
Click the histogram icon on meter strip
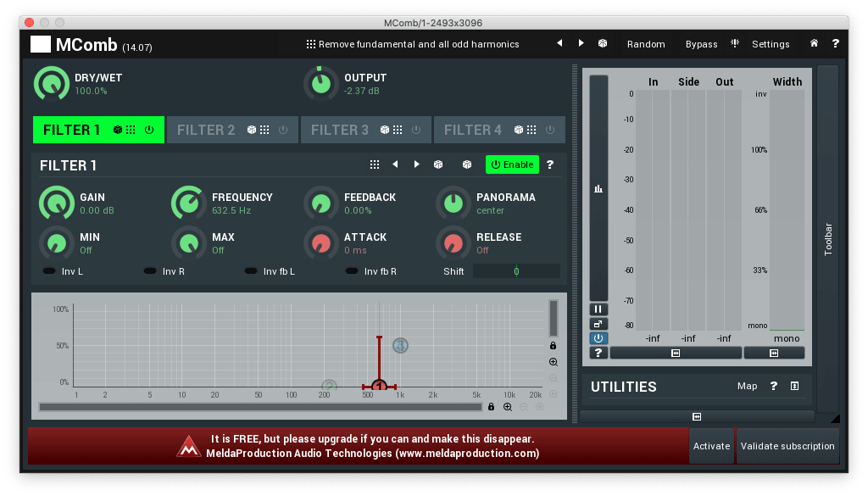(598, 189)
